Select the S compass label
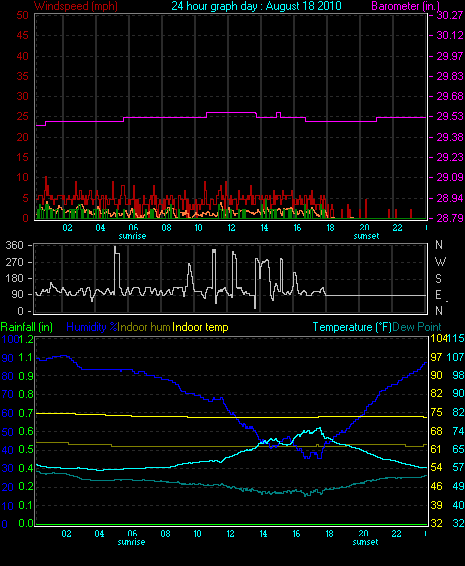Screen dimensions: 465x566 point(439,279)
